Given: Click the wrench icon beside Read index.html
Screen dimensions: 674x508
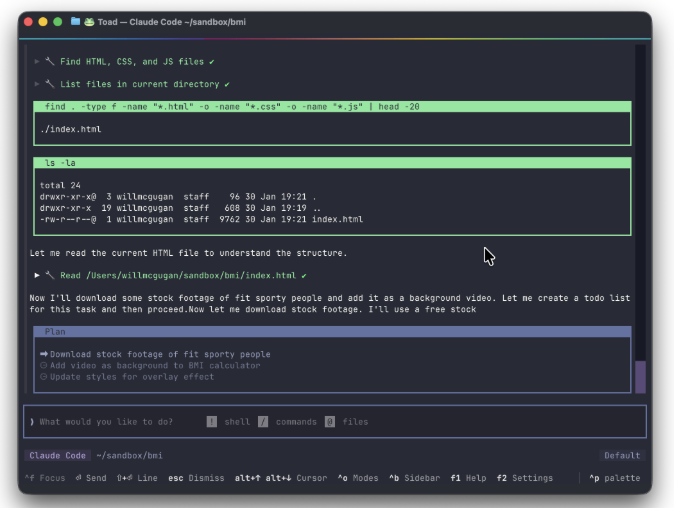Looking at the screenshot, I should (x=50, y=275).
